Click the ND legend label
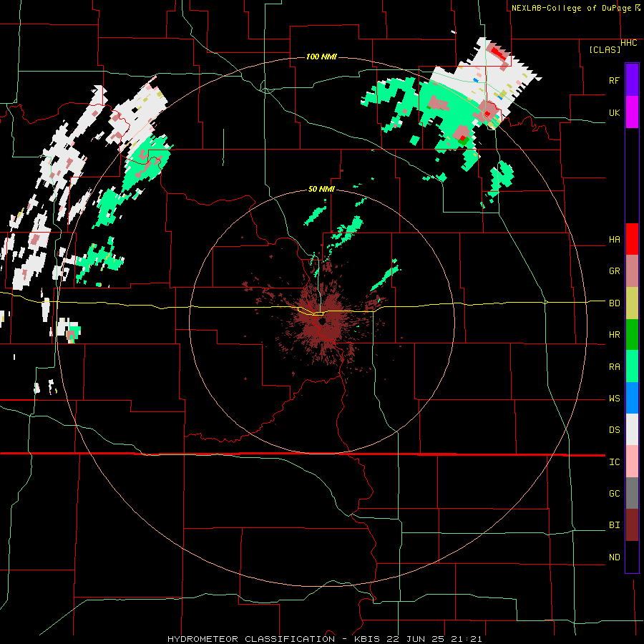 [x=614, y=557]
